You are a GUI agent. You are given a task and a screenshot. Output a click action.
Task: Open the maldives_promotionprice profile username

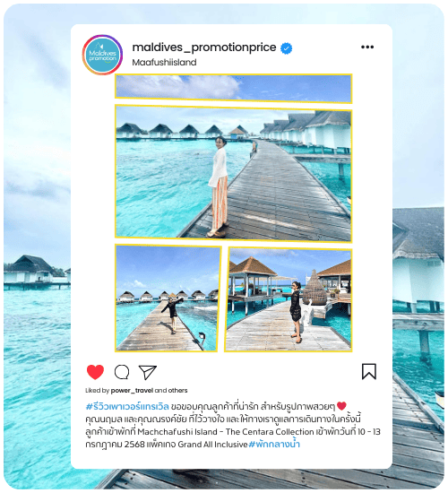pos(204,48)
